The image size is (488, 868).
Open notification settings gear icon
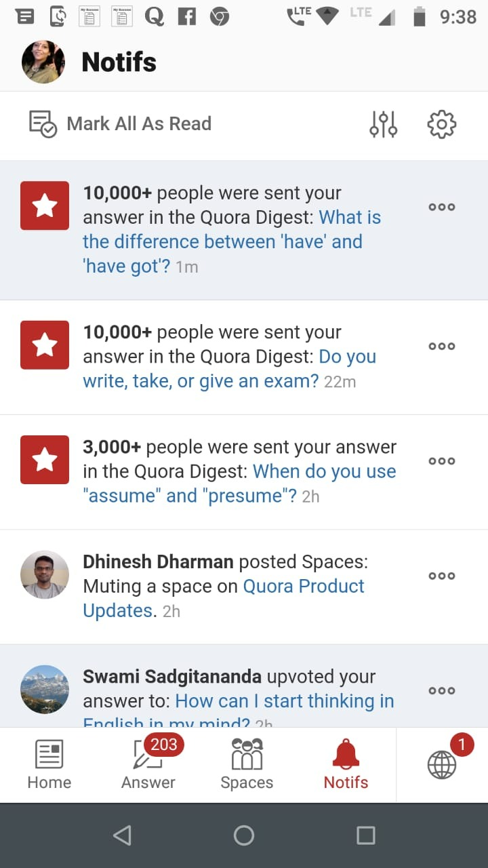coord(441,124)
